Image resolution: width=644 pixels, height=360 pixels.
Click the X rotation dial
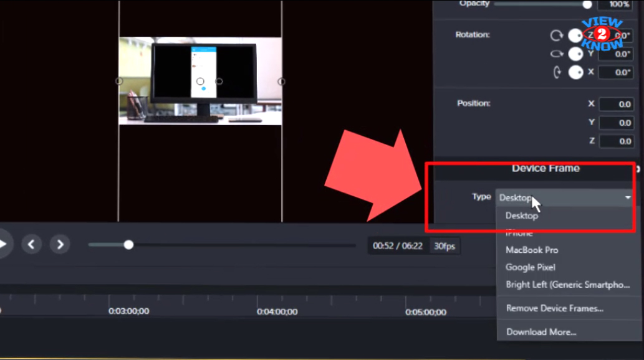[x=575, y=72]
